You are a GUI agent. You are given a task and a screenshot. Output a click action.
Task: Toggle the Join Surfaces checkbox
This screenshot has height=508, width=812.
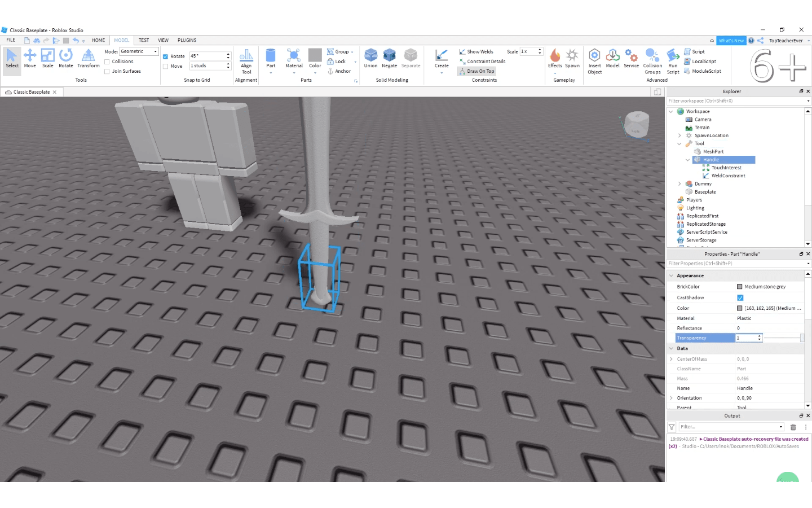click(x=107, y=71)
